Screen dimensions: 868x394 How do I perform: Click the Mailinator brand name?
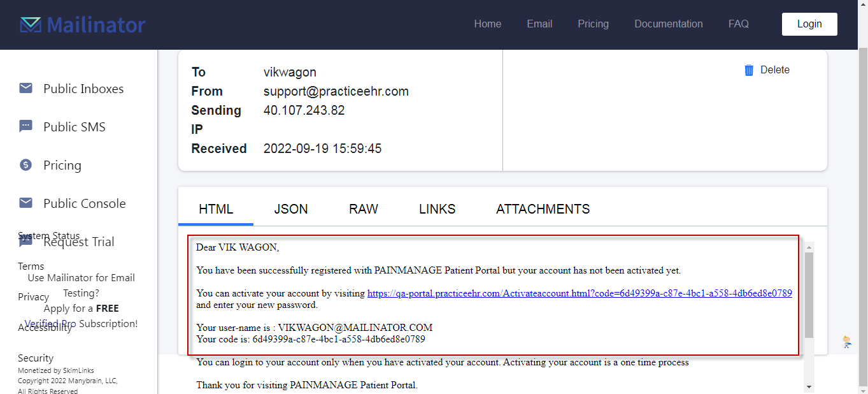96,25
